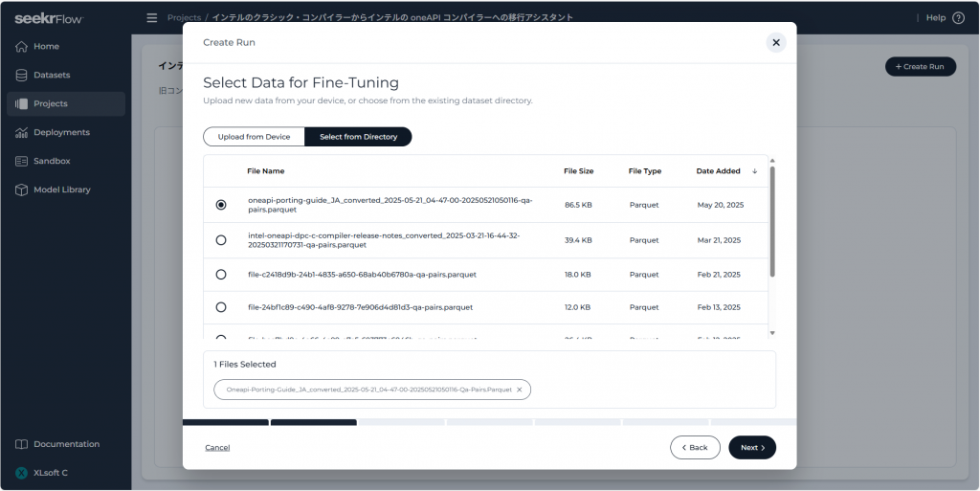Viewport: 980px width, 491px height.
Task: Click the SeekrFlow logo
Action: tap(49, 18)
